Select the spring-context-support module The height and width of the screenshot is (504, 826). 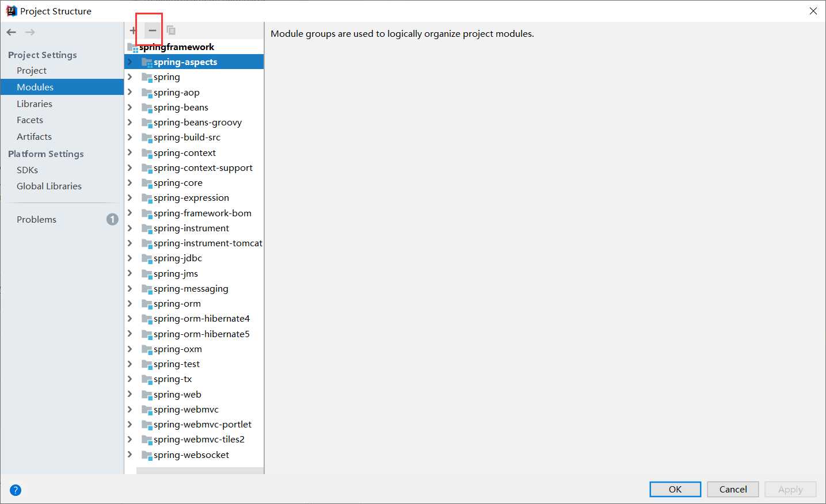194,168
